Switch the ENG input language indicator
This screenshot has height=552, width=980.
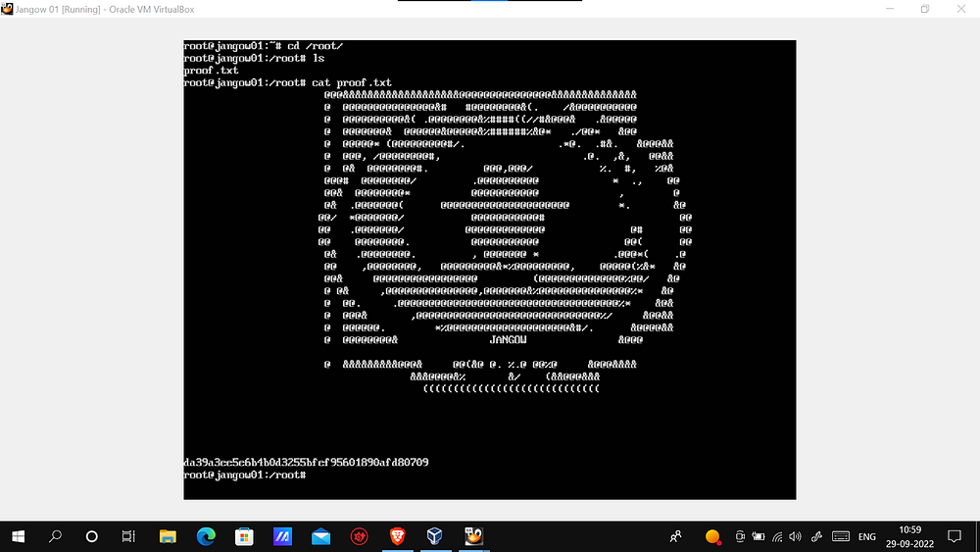click(868, 536)
